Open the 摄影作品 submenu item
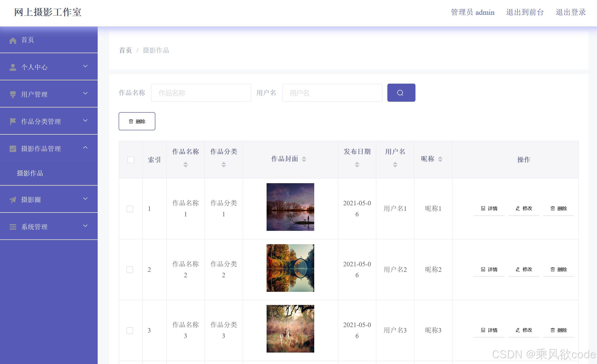Image resolution: width=597 pixels, height=364 pixels. coord(30,173)
